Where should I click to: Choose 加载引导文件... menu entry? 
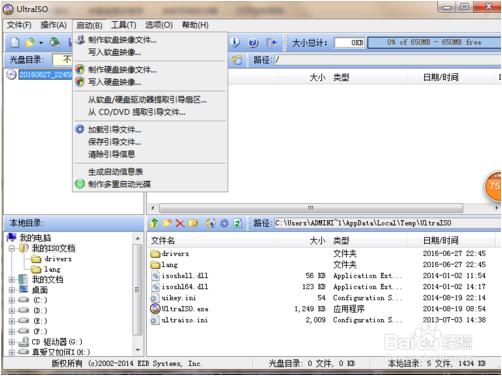tap(150, 129)
